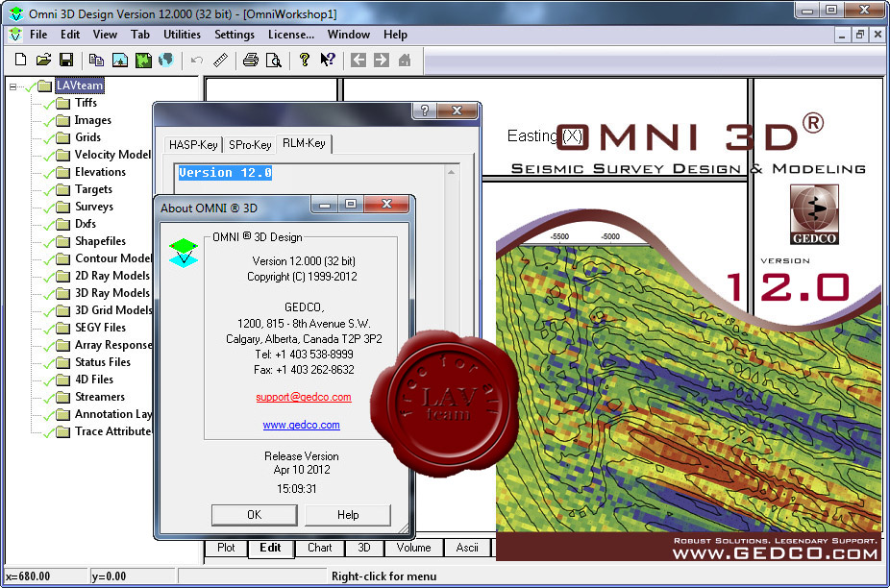
Task: Click the Streamers folder icon
Action: [x=63, y=398]
